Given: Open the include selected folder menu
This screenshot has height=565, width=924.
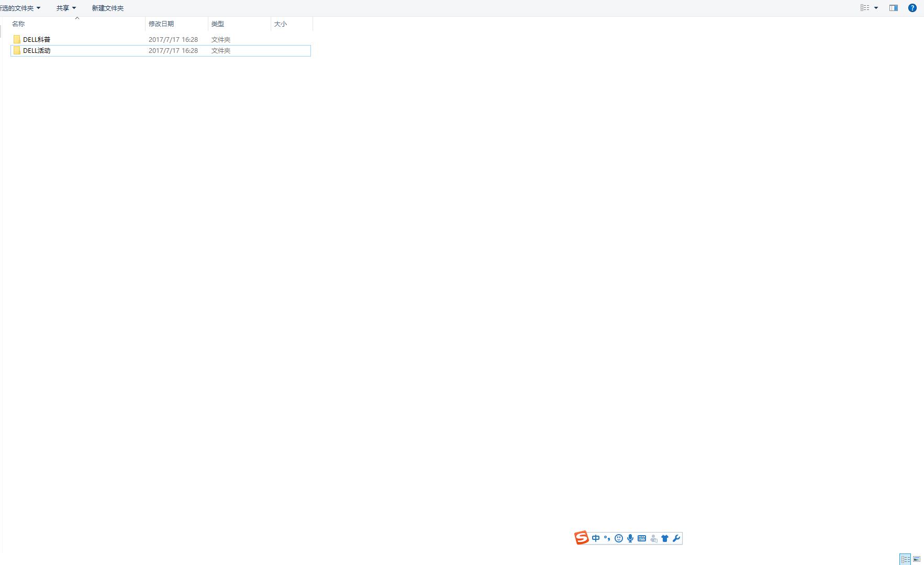Looking at the screenshot, I should (20, 8).
